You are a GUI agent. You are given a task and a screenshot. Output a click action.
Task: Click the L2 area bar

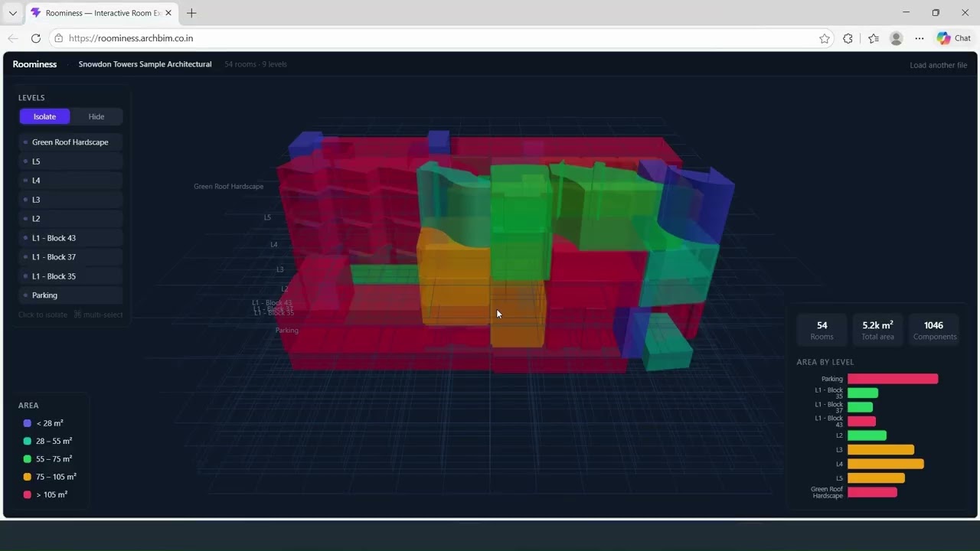coord(867,435)
